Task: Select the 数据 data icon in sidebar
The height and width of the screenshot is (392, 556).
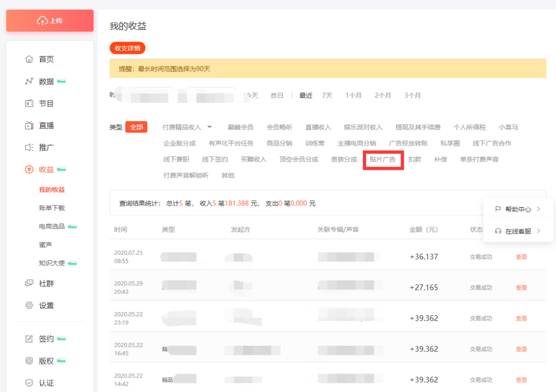Action: click(x=39, y=81)
